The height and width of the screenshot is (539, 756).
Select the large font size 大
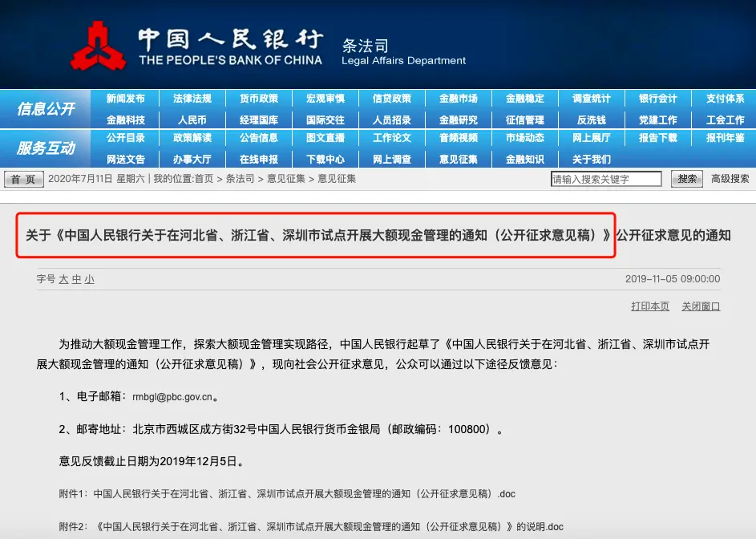[x=63, y=279]
